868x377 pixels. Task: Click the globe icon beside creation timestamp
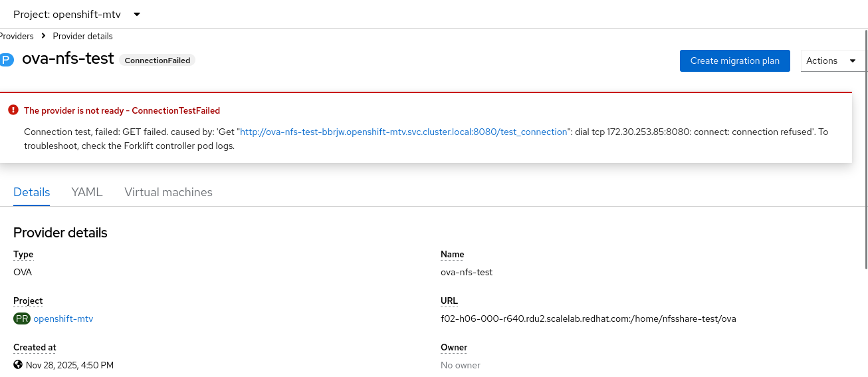(18, 365)
